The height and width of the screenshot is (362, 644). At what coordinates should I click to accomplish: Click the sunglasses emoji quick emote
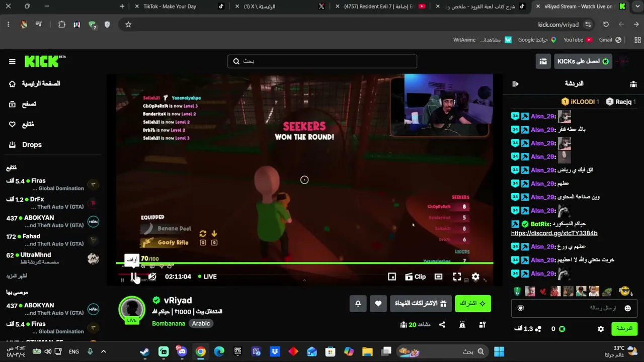click(624, 291)
